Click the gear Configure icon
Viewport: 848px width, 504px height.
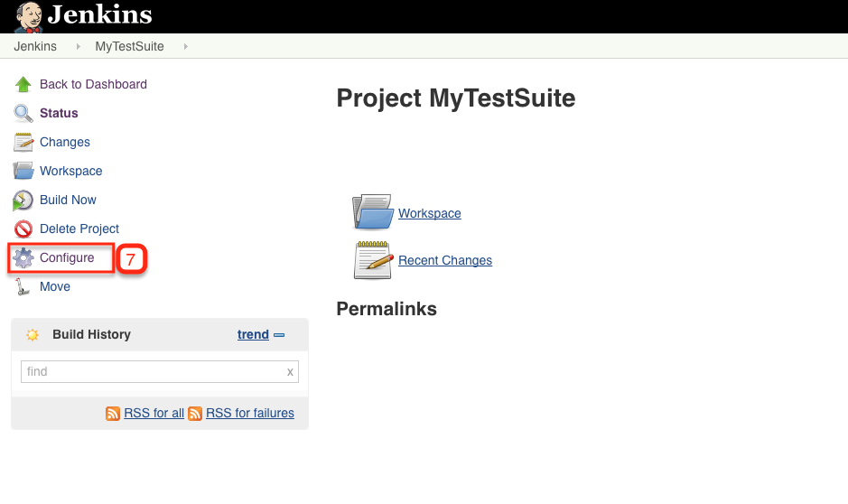pos(23,258)
